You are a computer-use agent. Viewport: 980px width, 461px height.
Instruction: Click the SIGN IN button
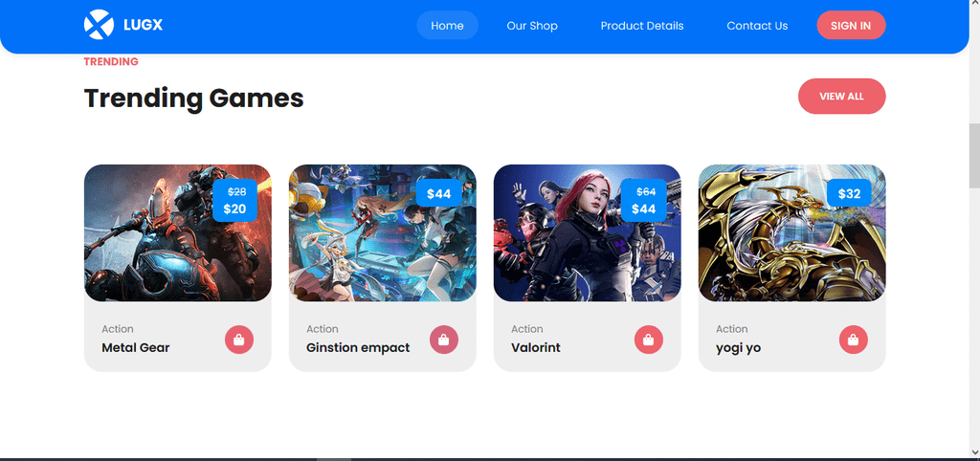(x=851, y=26)
